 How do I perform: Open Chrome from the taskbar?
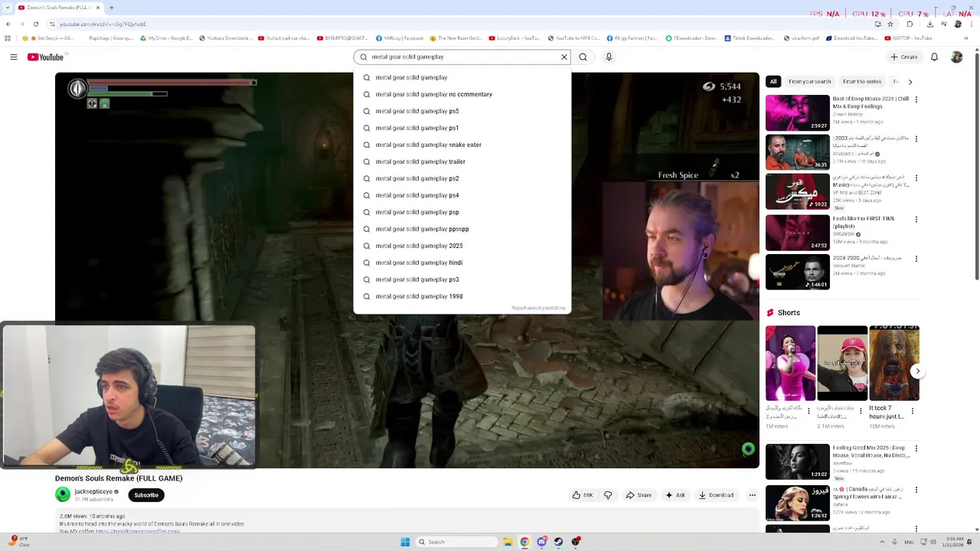point(524,542)
